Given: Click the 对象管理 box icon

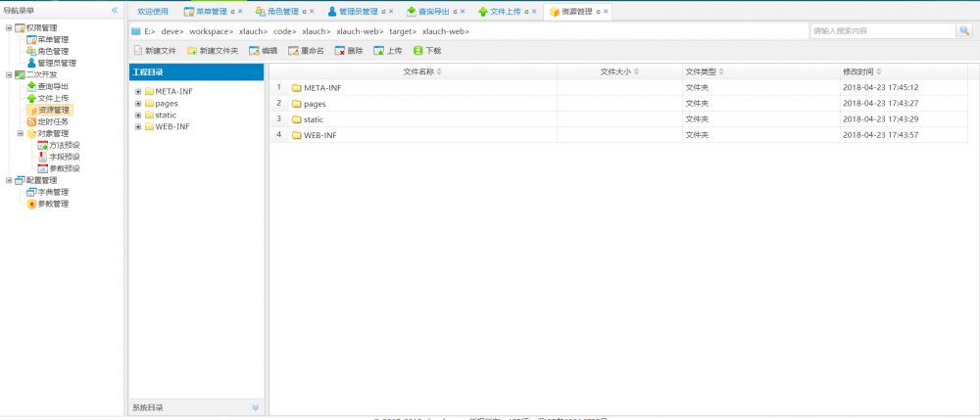Looking at the screenshot, I should tap(31, 133).
